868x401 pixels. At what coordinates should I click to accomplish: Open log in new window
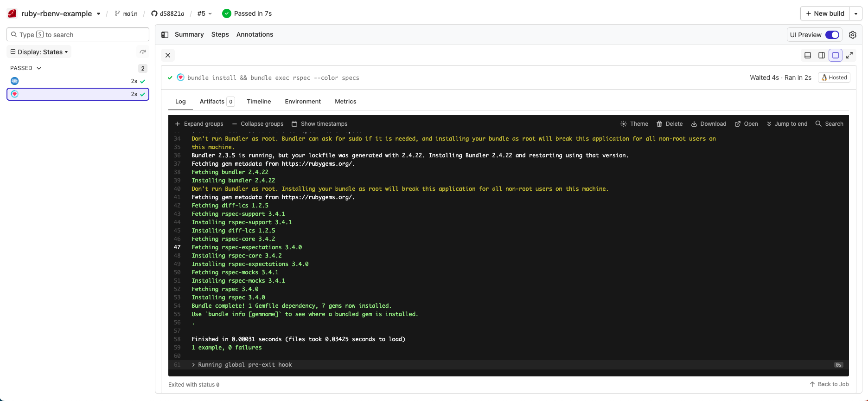[x=747, y=124]
